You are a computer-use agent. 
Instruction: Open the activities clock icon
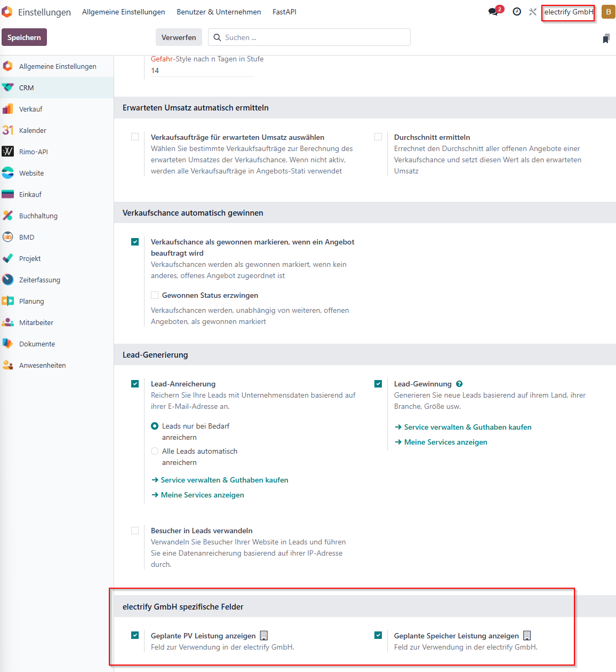click(517, 12)
